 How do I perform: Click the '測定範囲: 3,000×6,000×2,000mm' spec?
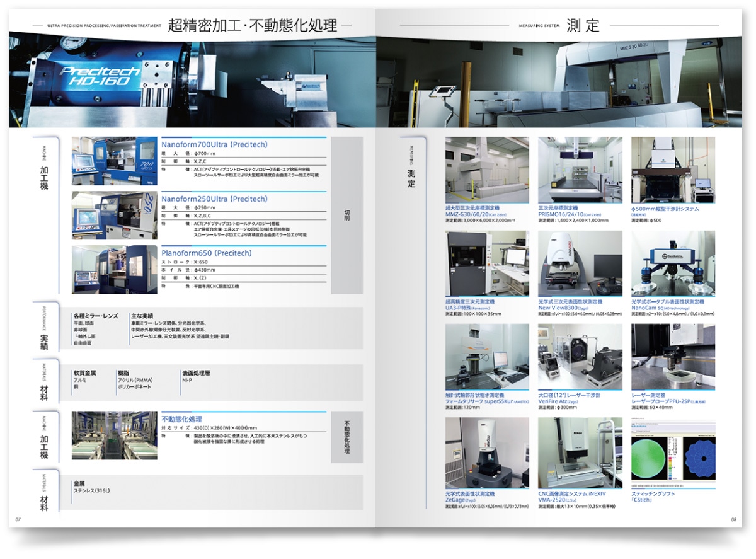(x=480, y=221)
